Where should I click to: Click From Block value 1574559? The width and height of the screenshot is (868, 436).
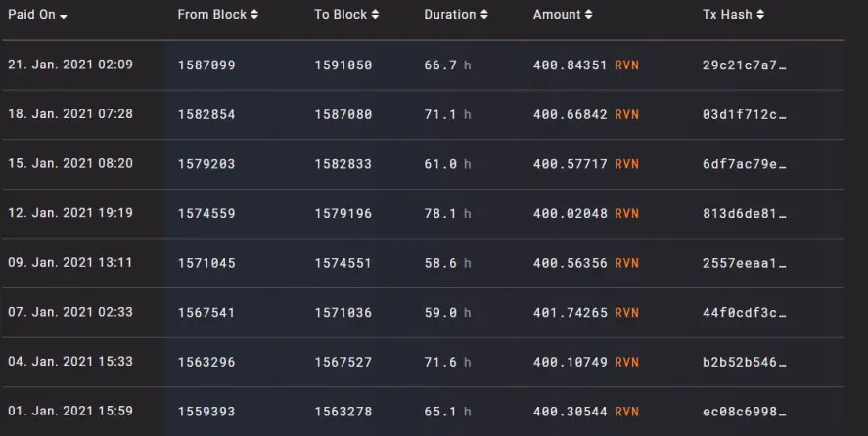point(206,213)
